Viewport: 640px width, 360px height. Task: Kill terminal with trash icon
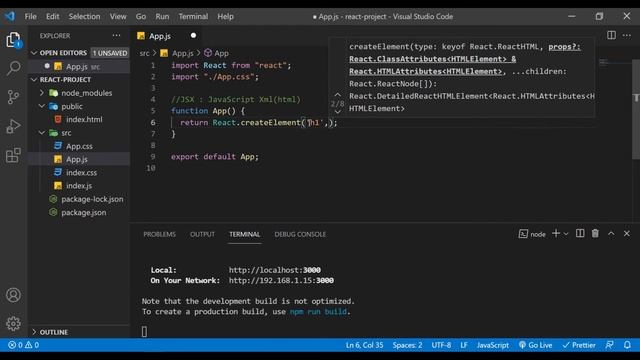(x=595, y=233)
